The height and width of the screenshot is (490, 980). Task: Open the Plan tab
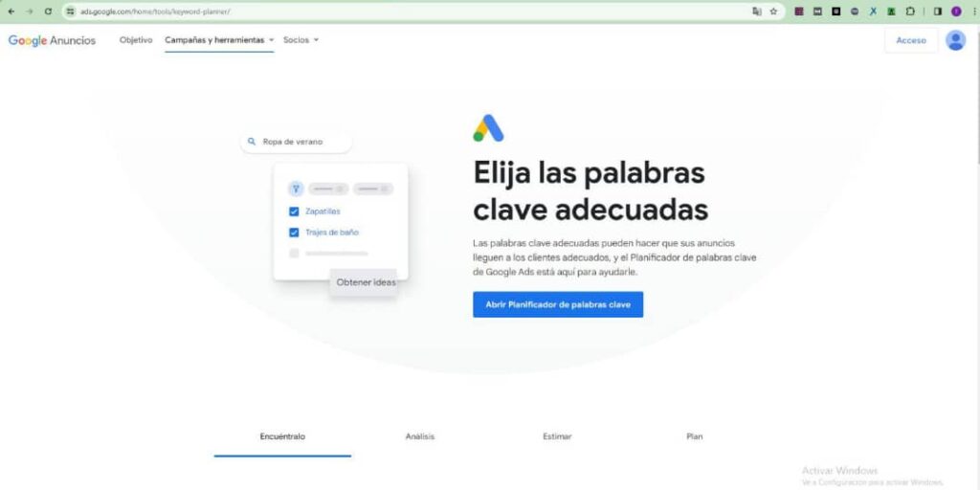(x=695, y=436)
